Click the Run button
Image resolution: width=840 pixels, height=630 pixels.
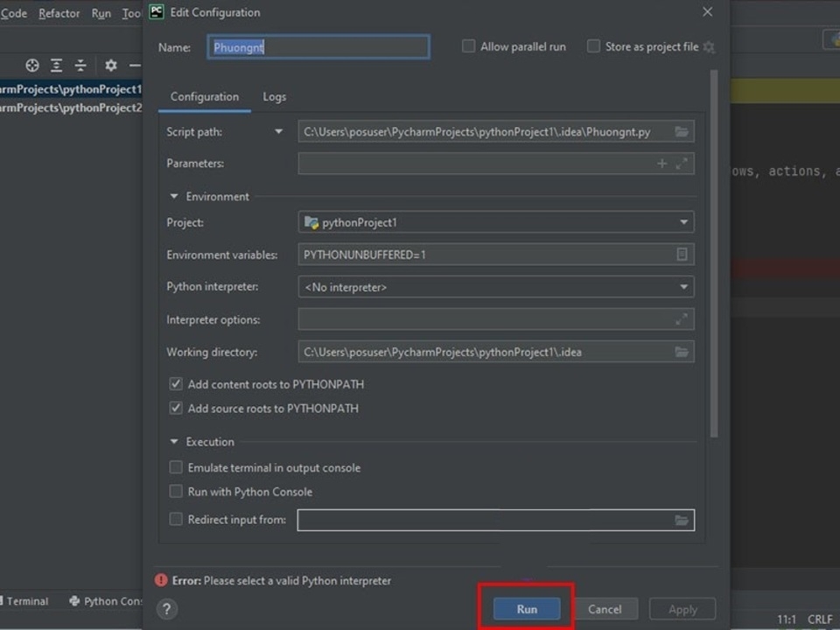(525, 608)
